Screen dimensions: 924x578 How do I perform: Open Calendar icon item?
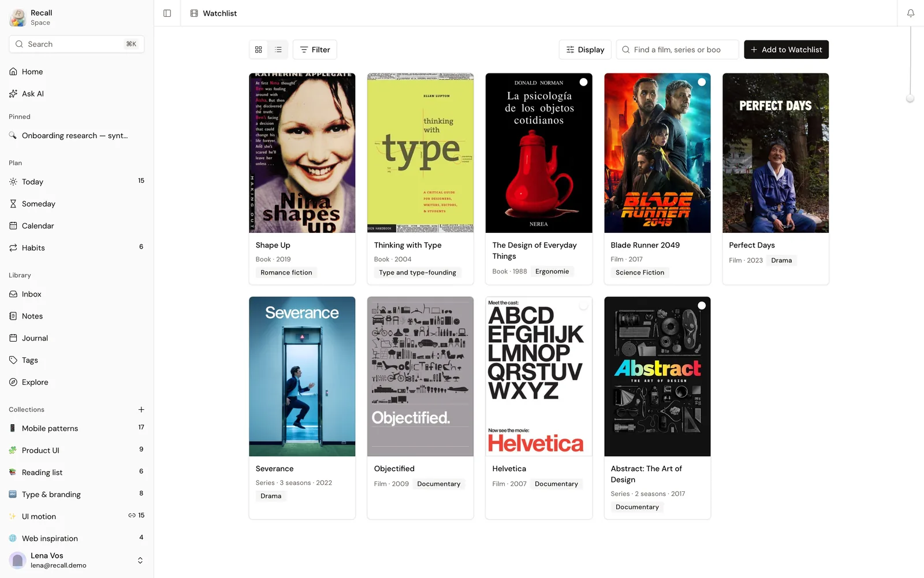coord(77,225)
